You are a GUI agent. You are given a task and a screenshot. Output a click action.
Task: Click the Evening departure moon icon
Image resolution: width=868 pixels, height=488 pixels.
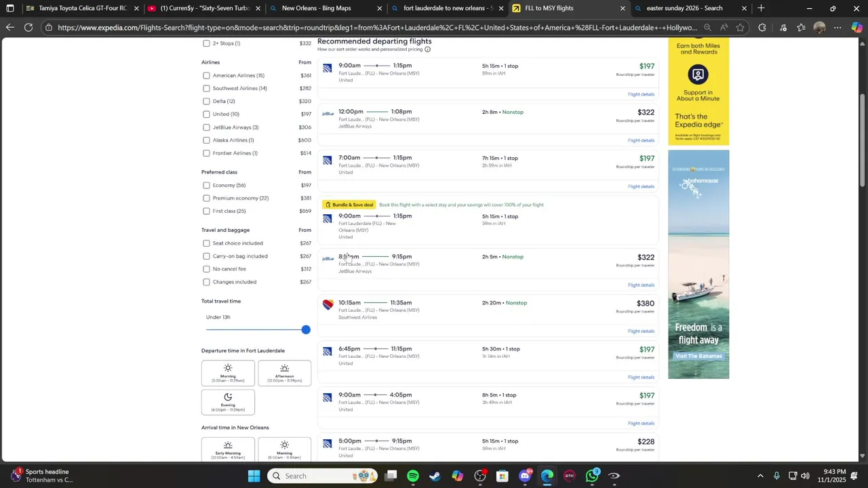point(228,397)
